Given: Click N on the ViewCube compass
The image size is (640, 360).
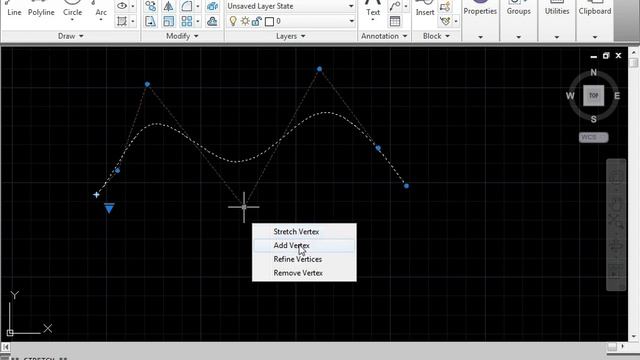Looking at the screenshot, I should pos(593,73).
